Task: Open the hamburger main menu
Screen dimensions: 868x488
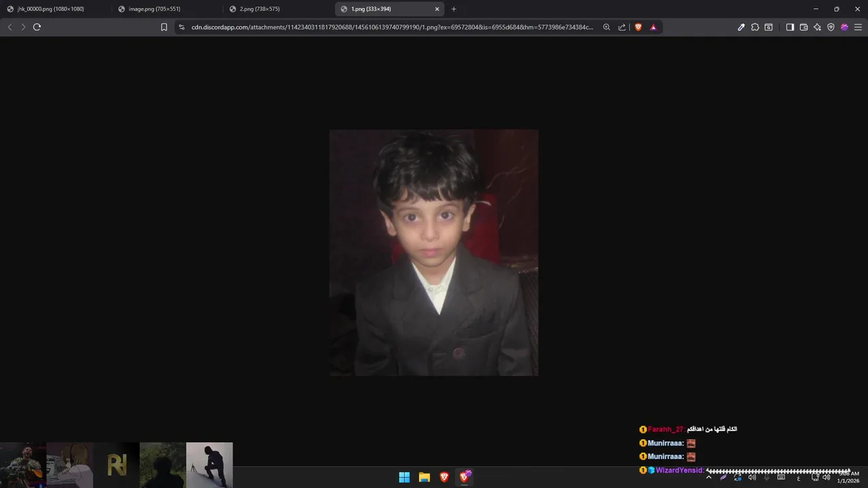Action: pos(858,27)
